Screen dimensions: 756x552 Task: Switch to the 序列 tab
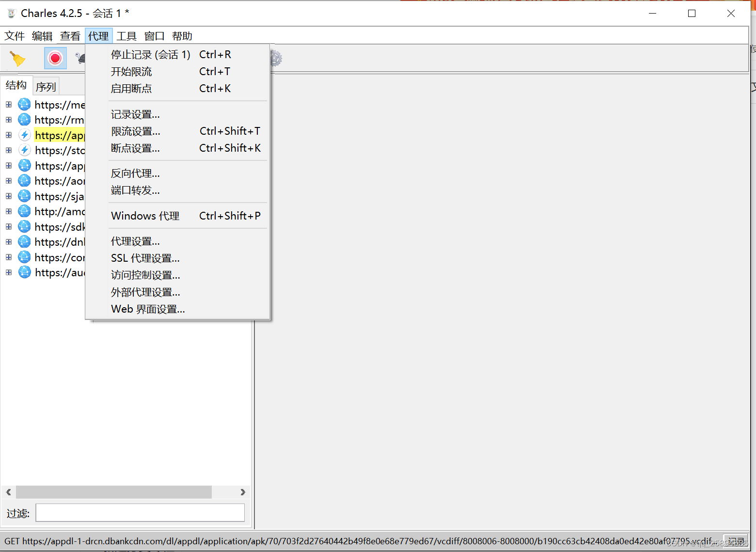[x=46, y=87]
